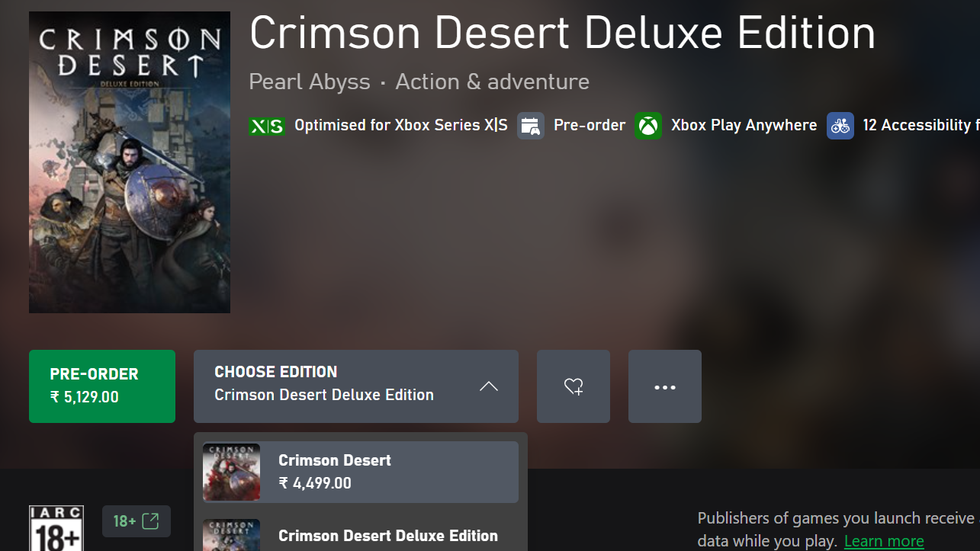Click the chevron arrow on Choose Edition
Viewport: 980px width, 551px height.
tap(489, 386)
